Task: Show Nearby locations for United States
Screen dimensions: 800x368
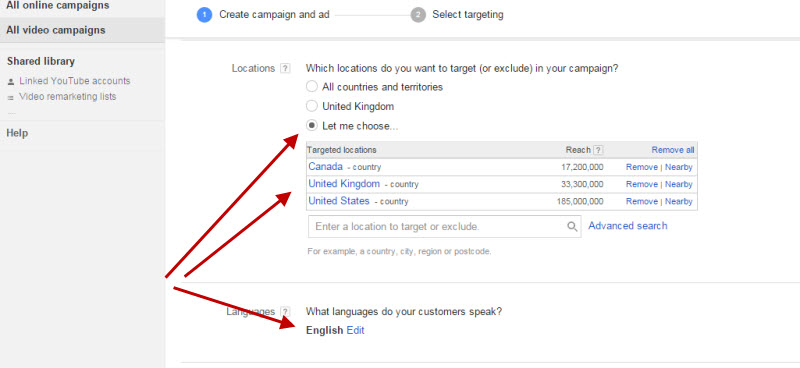Action: click(679, 202)
